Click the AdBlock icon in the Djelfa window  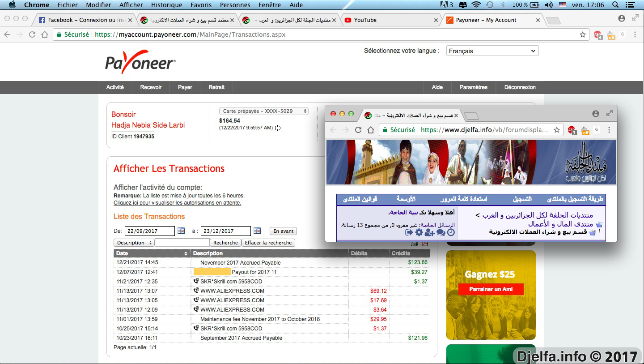tap(572, 130)
